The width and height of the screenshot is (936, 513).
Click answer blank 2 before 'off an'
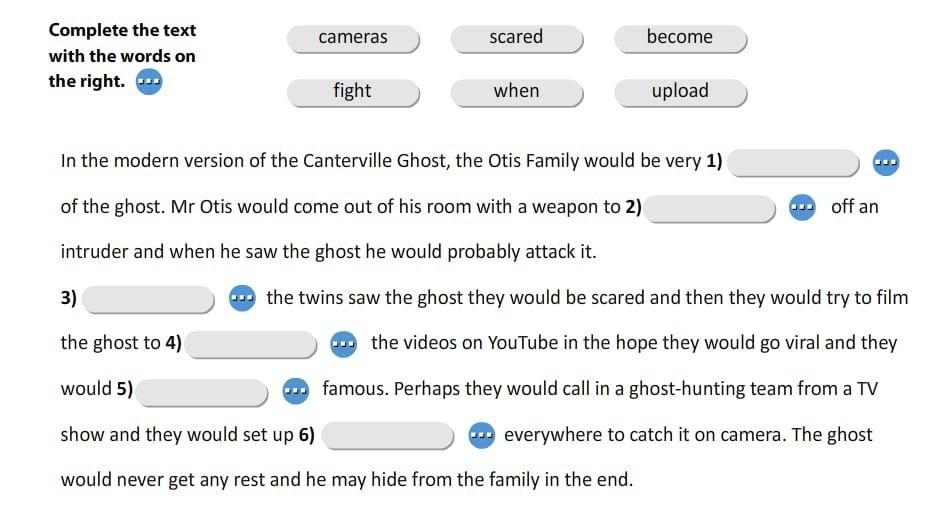pos(710,208)
